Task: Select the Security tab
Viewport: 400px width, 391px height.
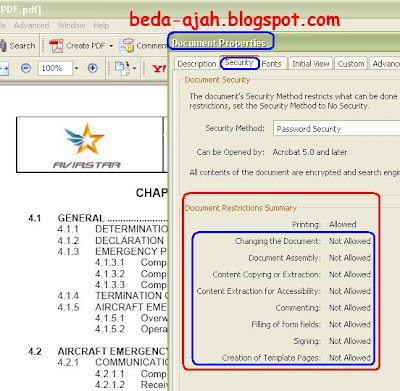Action: [x=239, y=63]
